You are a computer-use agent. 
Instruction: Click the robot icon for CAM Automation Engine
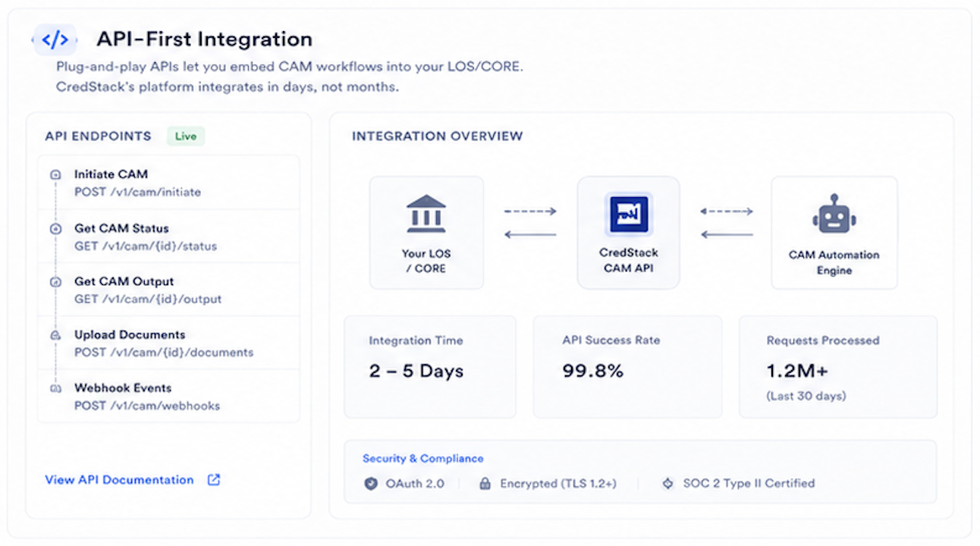[x=834, y=214]
